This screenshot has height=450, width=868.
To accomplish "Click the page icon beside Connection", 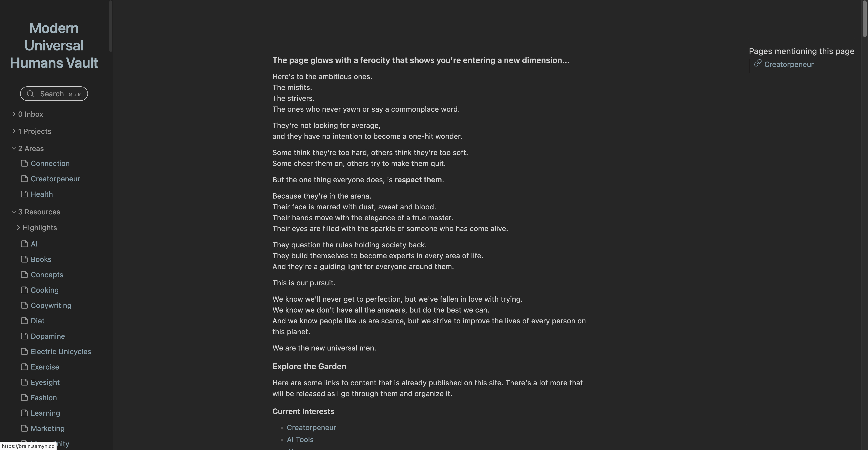I will (24, 163).
